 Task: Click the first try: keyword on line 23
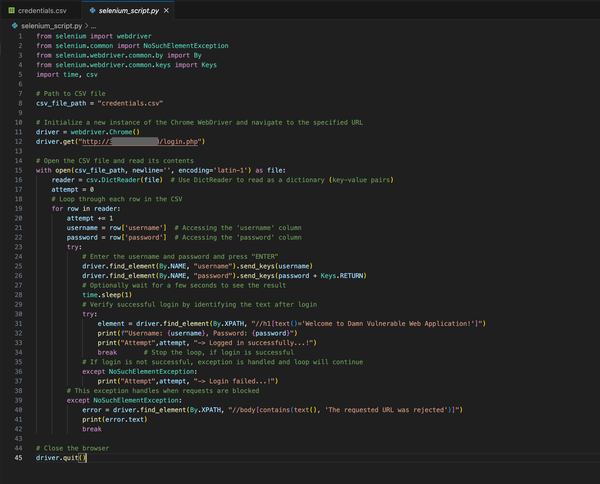[75, 246]
